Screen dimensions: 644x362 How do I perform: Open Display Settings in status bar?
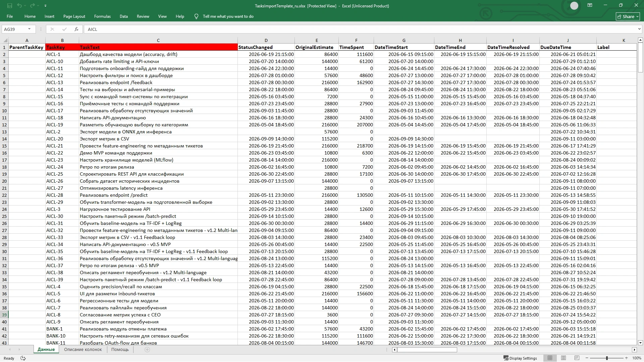(520, 358)
